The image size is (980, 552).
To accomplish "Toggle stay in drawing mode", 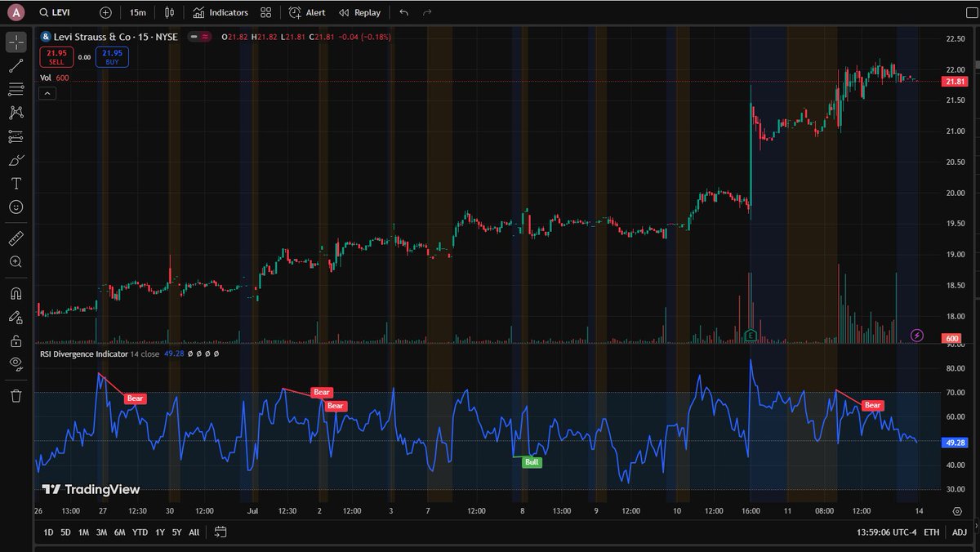I will click(x=16, y=317).
